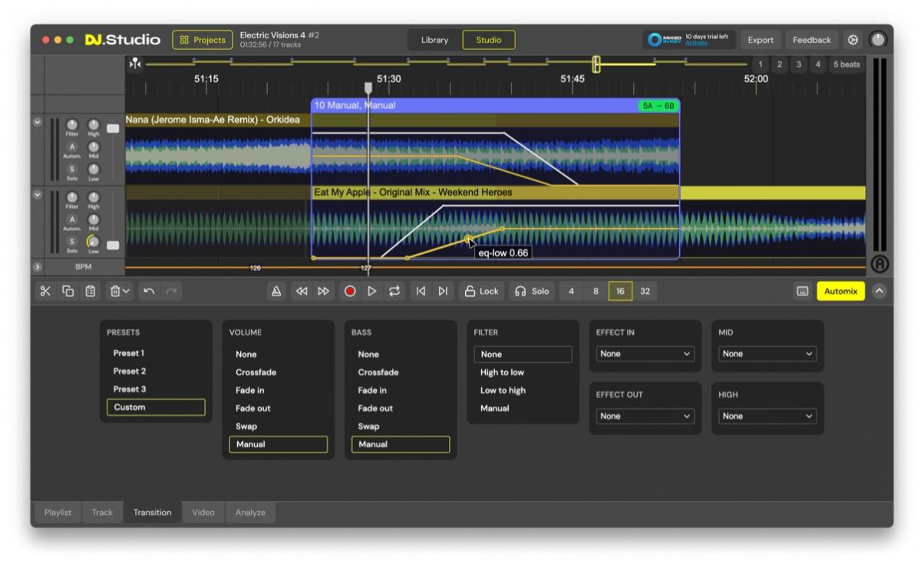Image resolution: width=924 pixels, height=564 pixels.
Task: Click the snap marker icon left of timeline
Action: [x=135, y=64]
